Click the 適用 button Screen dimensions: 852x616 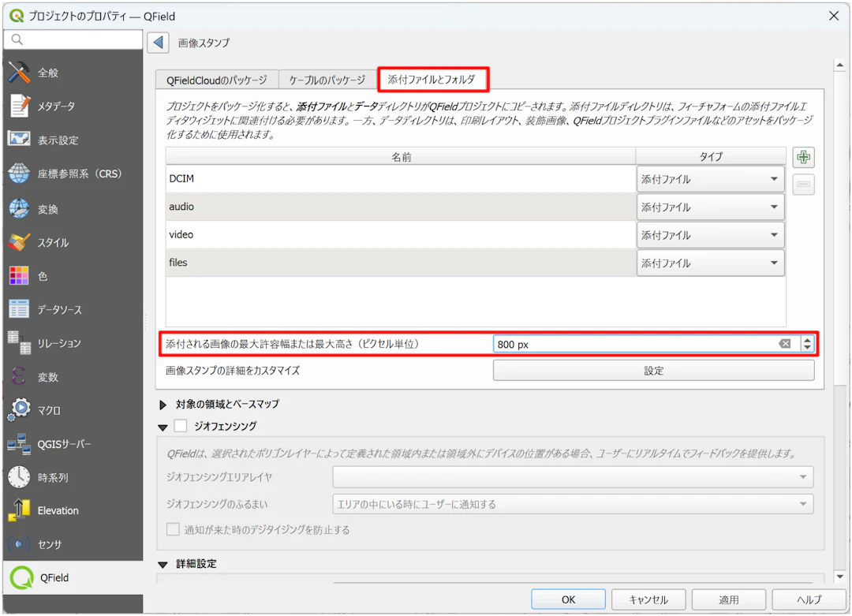(729, 599)
